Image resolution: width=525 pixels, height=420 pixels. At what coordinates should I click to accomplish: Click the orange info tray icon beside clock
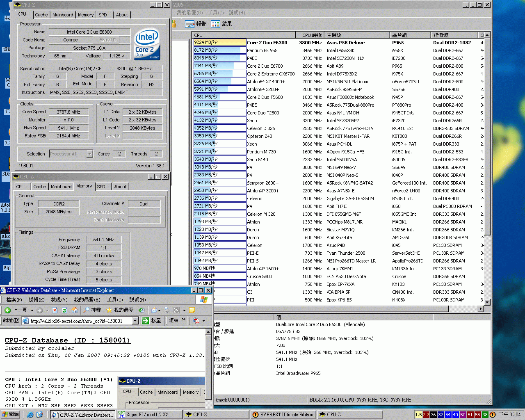click(493, 415)
